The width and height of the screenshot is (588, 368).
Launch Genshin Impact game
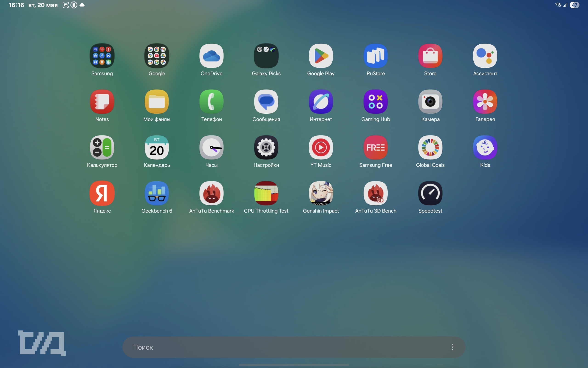tap(321, 193)
